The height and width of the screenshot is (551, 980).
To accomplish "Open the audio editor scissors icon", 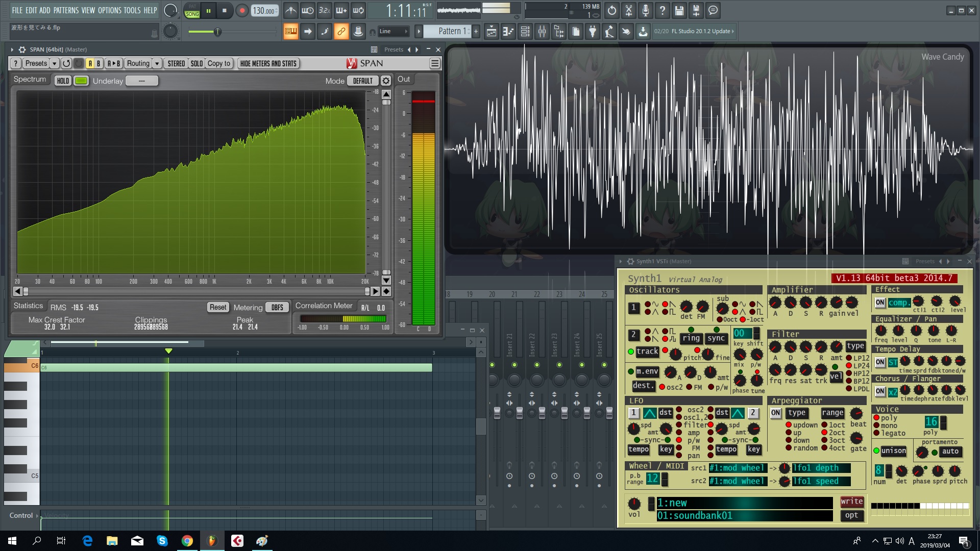I will point(629,10).
